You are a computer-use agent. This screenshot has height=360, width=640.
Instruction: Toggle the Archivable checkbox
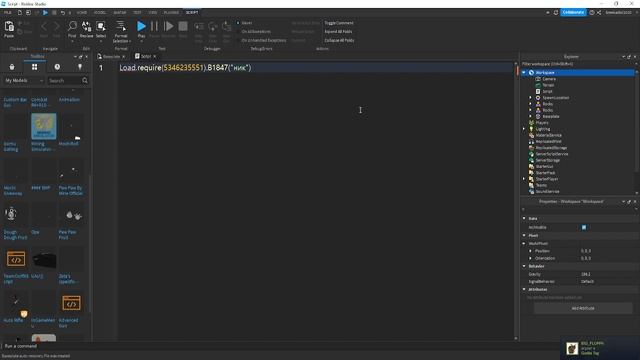click(x=584, y=227)
